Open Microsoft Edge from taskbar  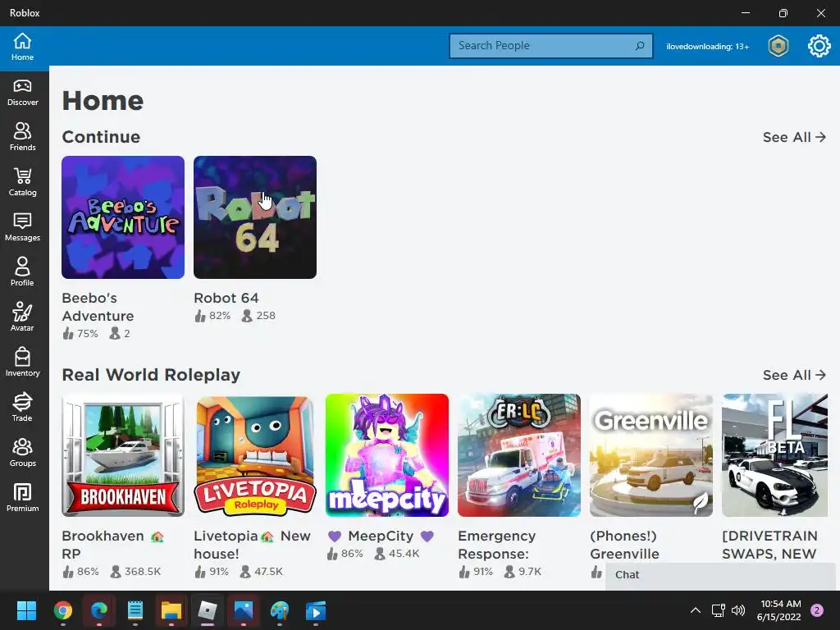[99, 610]
